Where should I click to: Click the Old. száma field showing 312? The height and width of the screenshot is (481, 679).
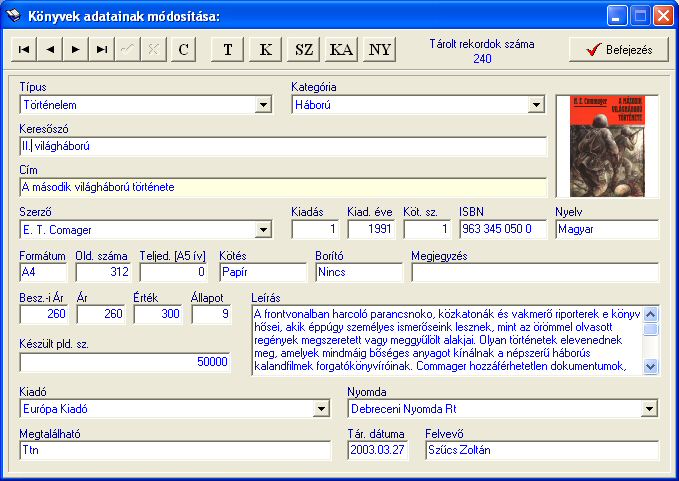click(103, 272)
